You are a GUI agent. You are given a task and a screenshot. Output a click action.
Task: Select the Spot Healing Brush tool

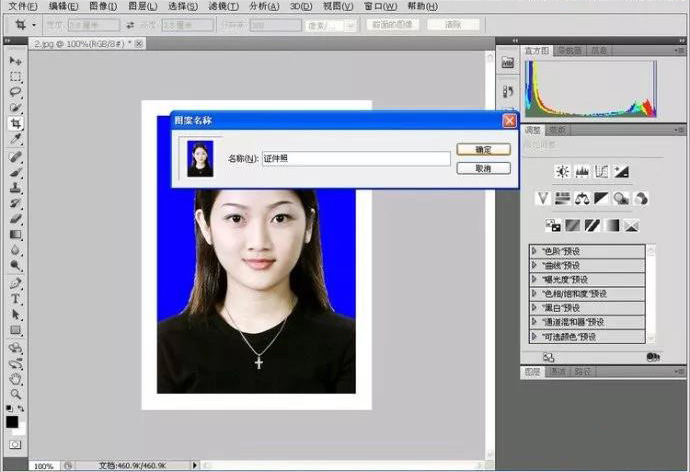(15, 157)
